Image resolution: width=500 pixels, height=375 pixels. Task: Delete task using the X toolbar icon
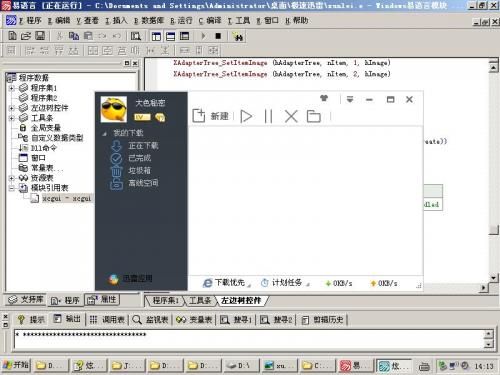[x=291, y=116]
